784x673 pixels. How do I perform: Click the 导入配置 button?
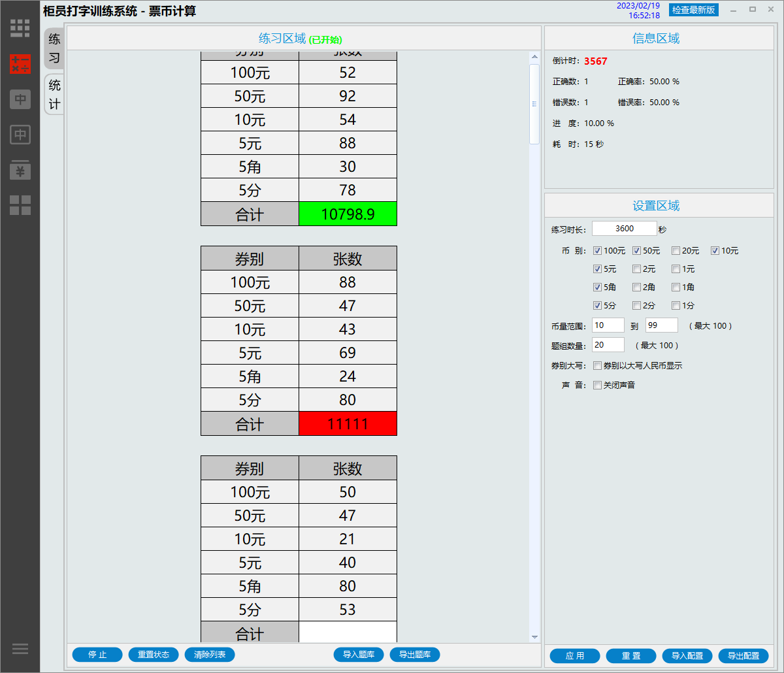687,656
